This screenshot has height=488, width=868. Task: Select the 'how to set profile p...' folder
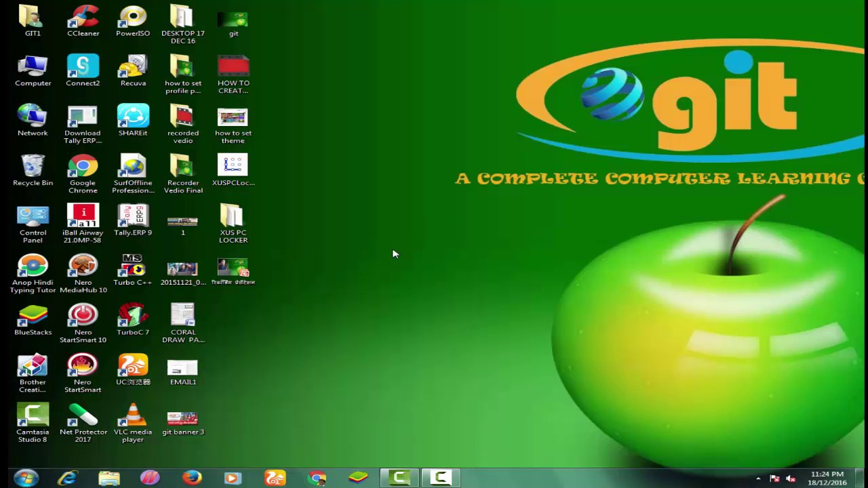(x=183, y=75)
